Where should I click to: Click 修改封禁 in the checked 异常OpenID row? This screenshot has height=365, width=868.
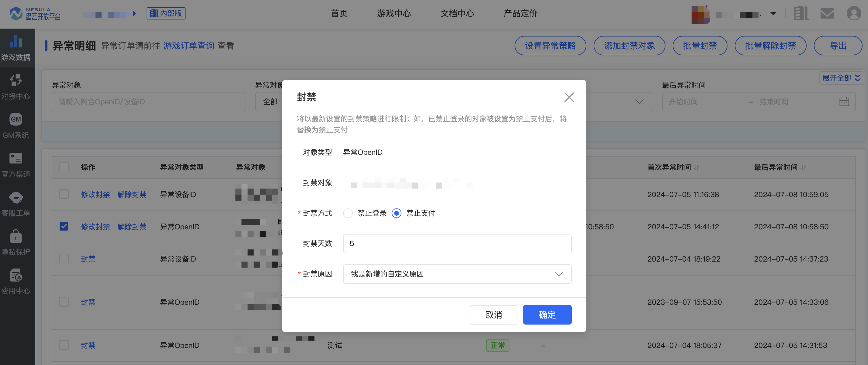pyautogui.click(x=95, y=227)
